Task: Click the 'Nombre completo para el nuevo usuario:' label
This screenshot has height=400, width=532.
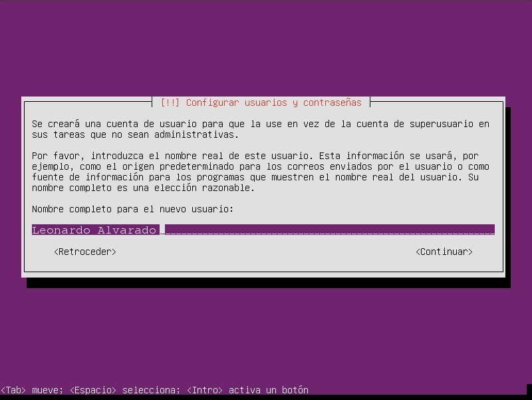Action: (x=132, y=209)
